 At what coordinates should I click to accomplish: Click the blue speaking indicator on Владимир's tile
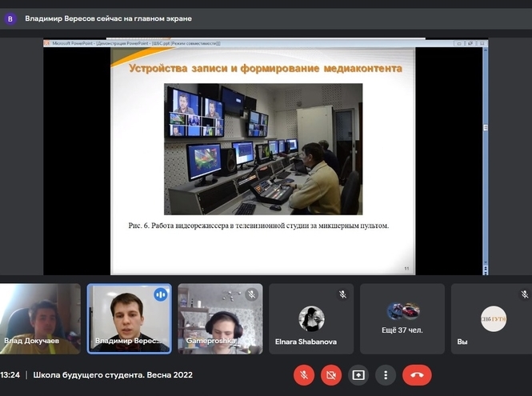coord(161,294)
